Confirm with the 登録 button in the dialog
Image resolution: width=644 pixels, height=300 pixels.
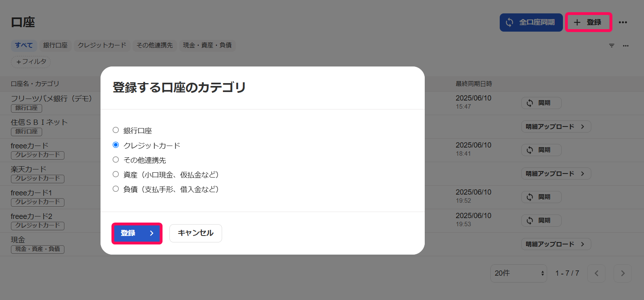coord(137,233)
